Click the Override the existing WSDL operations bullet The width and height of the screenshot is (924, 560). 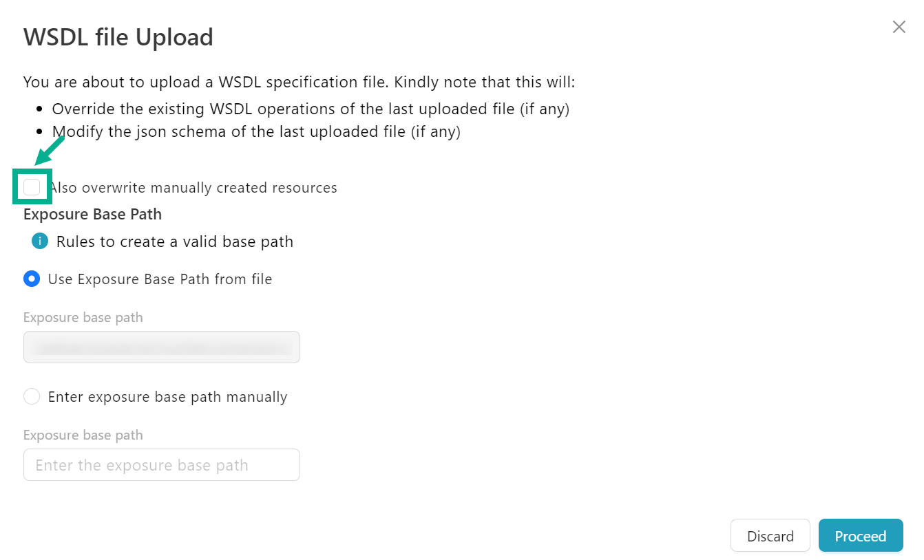(x=311, y=109)
